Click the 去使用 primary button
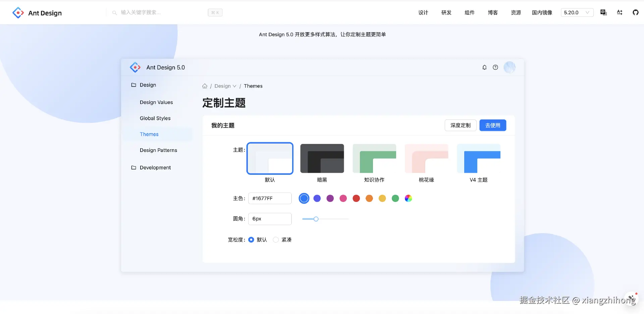 point(493,125)
